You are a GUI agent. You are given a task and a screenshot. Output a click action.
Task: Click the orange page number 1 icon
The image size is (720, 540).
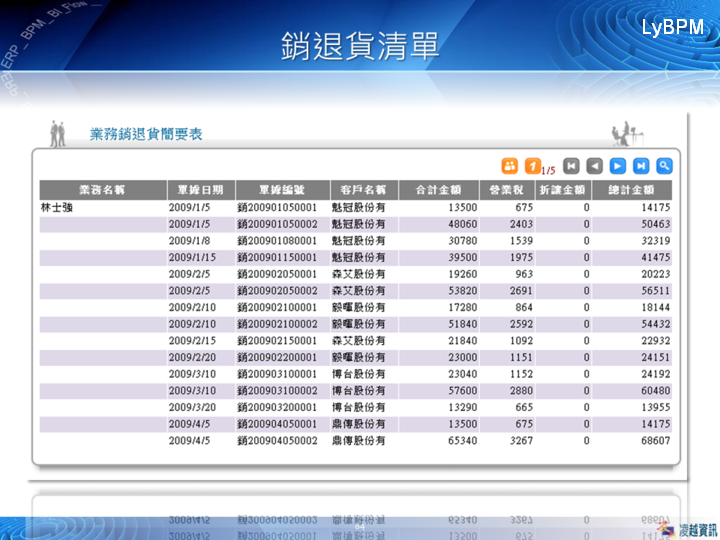pos(533,166)
